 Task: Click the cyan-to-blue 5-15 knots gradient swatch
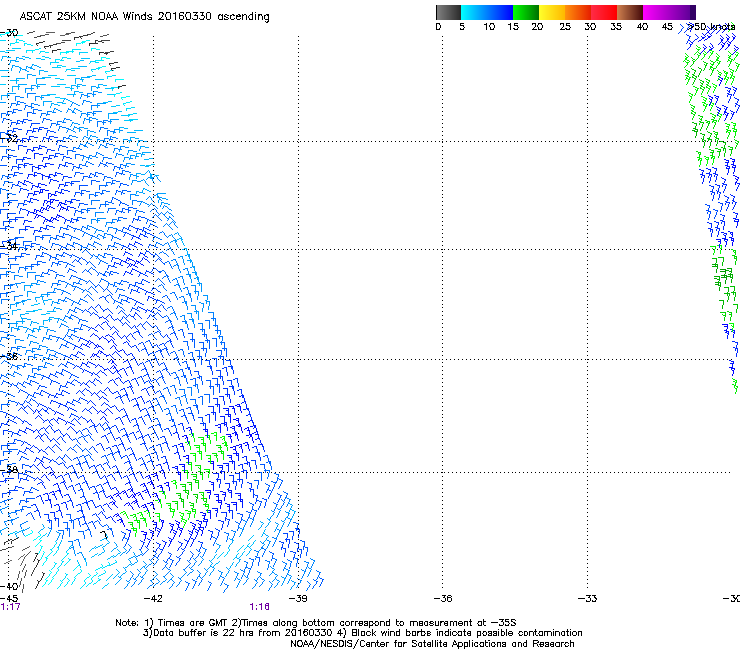[x=487, y=12]
